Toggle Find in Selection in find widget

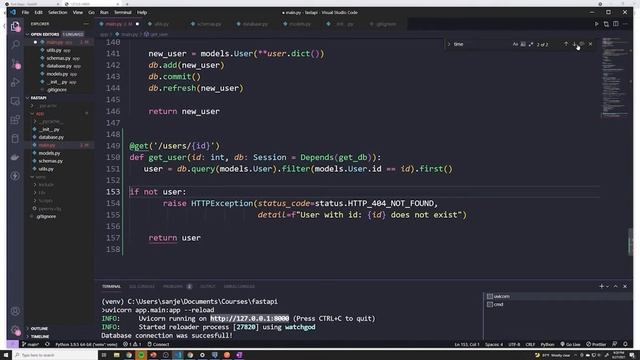(x=582, y=44)
